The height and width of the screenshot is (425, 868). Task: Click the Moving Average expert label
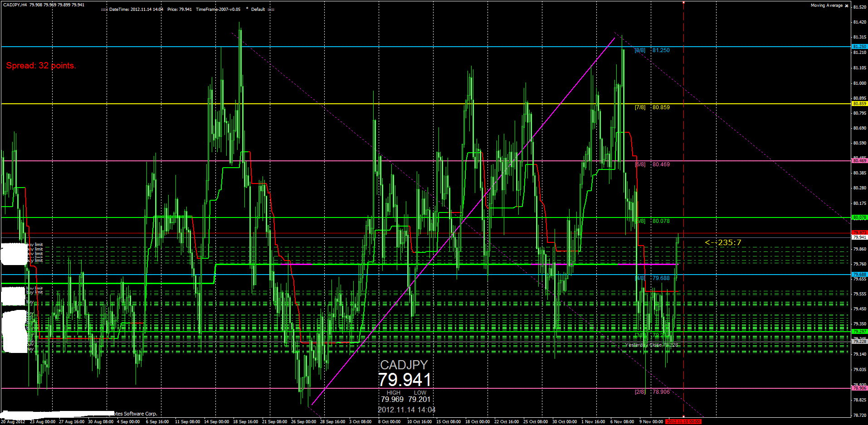pyautogui.click(x=827, y=5)
